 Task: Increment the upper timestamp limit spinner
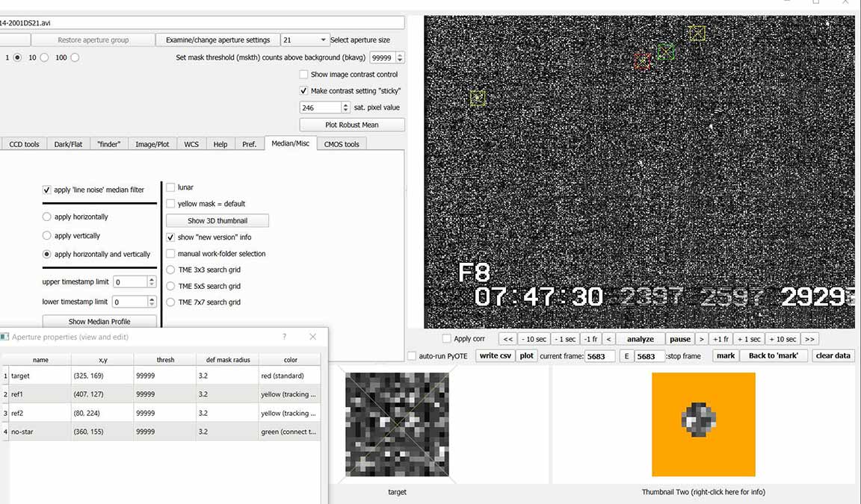click(x=152, y=279)
